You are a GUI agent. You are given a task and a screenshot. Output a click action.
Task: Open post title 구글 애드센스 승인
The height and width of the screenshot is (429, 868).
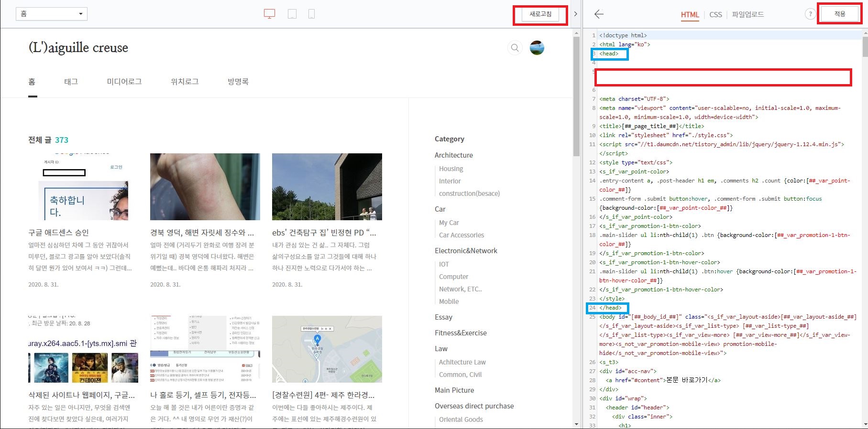click(58, 233)
